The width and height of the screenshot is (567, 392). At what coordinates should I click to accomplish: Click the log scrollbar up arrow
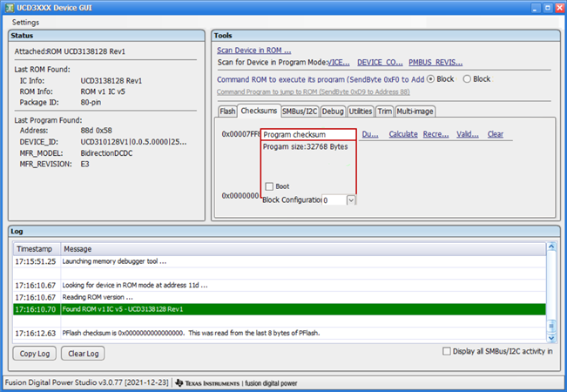point(551,247)
